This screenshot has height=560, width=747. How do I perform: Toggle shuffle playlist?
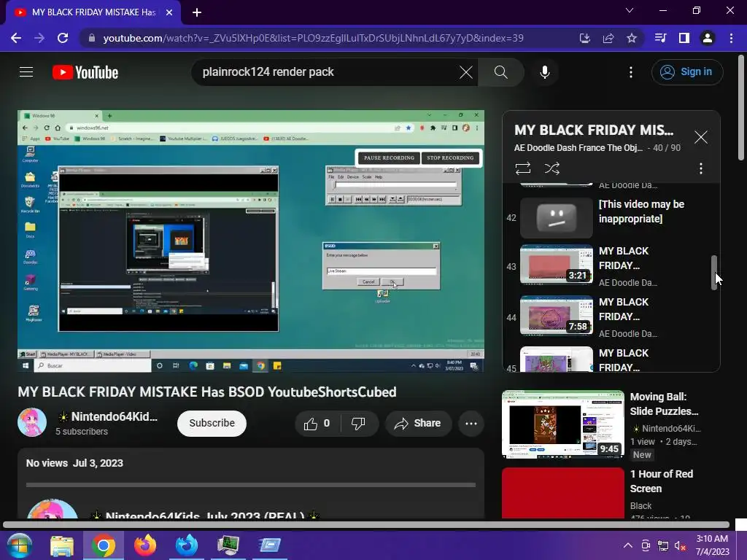[551, 168]
